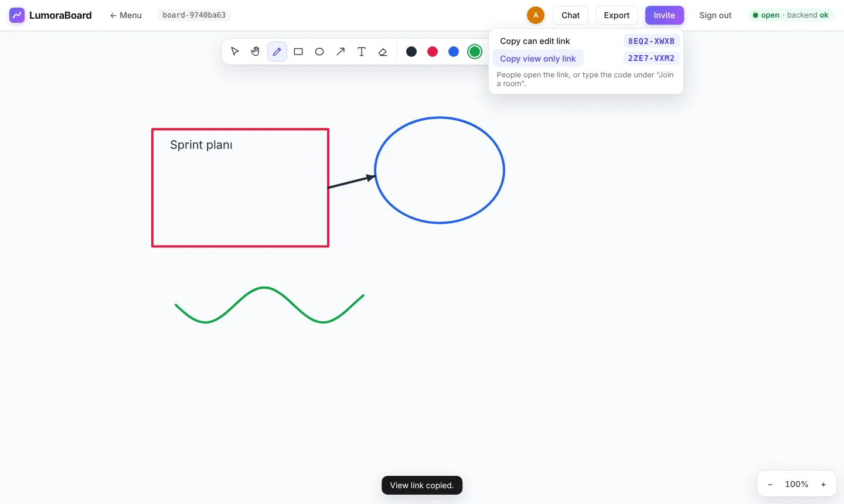Image resolution: width=844 pixels, height=504 pixels.
Task: Pick the rectangle shape tool
Action: (x=298, y=52)
